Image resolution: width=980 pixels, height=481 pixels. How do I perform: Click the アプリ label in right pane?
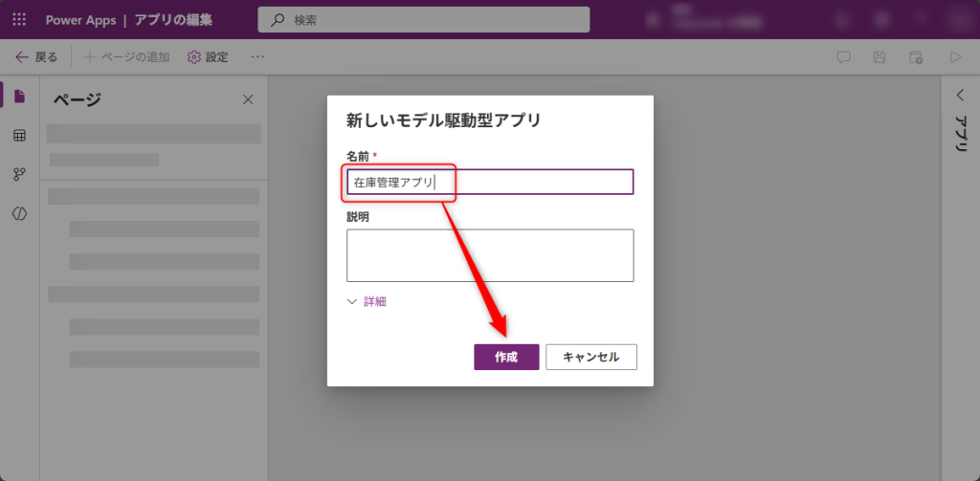[x=961, y=134]
